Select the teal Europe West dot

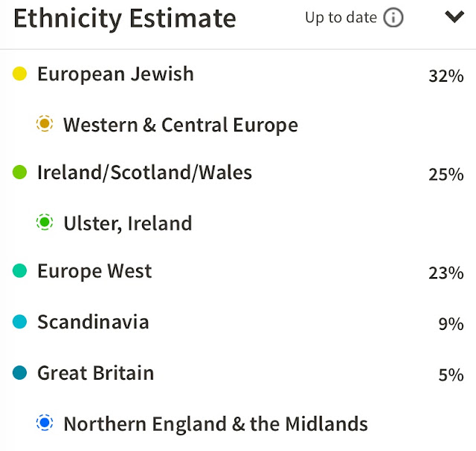click(x=20, y=270)
